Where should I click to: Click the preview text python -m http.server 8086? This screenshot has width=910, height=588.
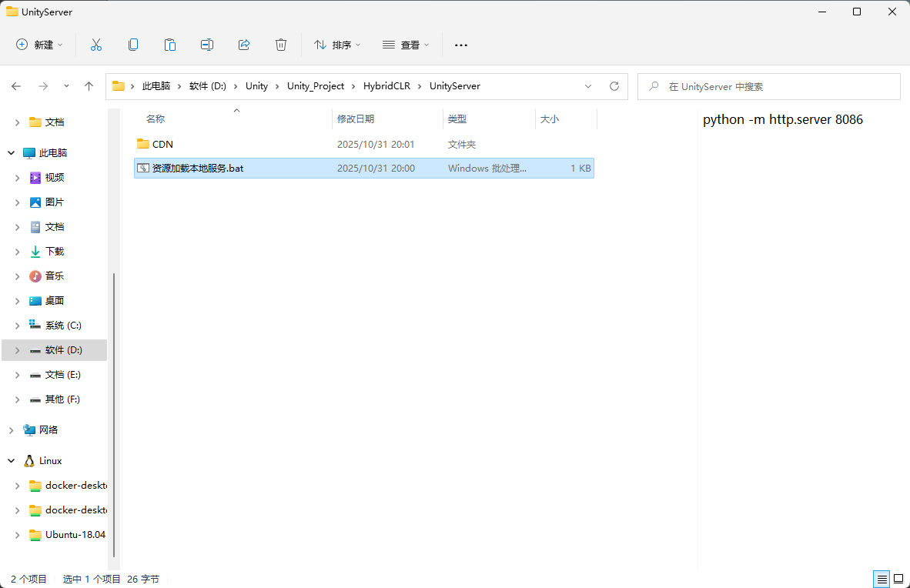[x=783, y=119]
